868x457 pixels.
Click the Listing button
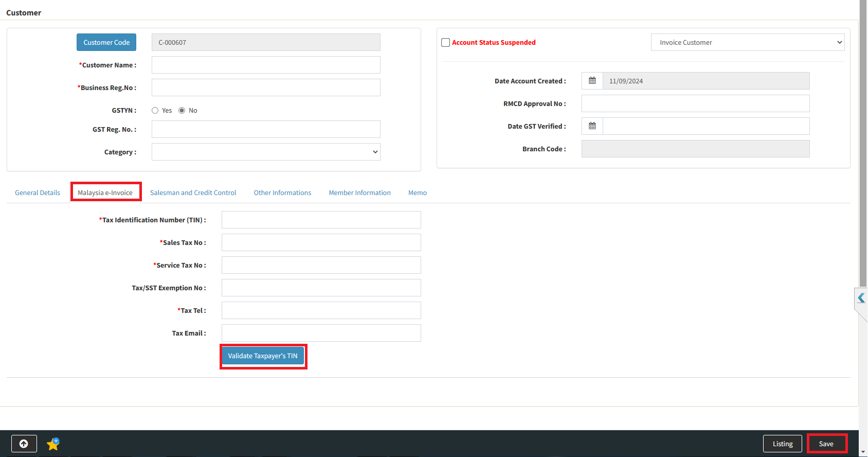[782, 444]
